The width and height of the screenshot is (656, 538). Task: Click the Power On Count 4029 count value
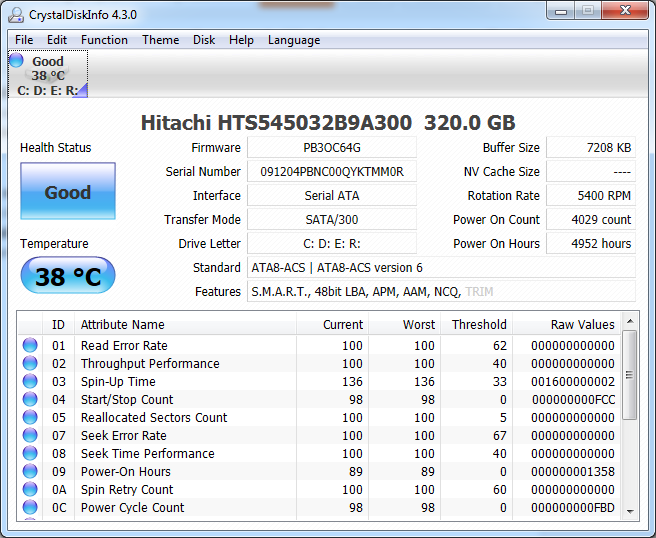pyautogui.click(x=591, y=219)
